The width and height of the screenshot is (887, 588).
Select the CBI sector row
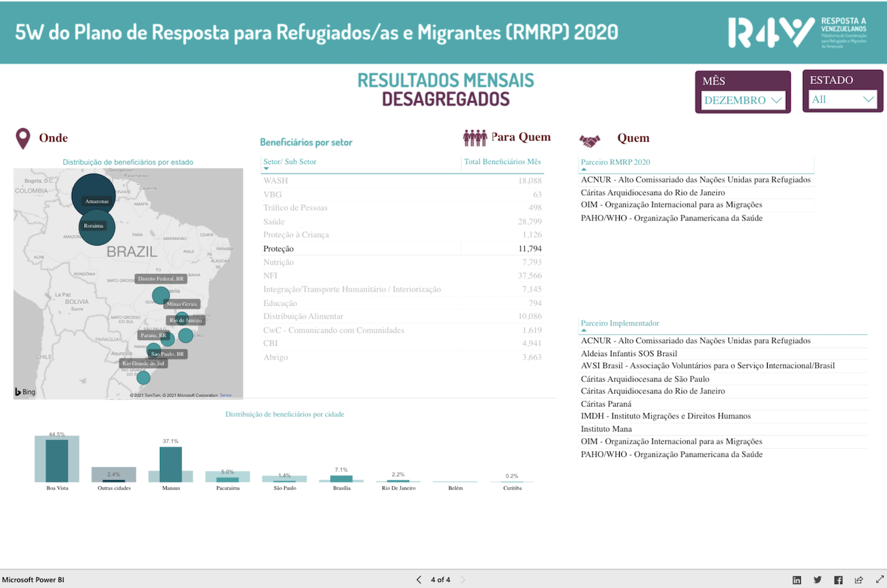[x=402, y=344]
